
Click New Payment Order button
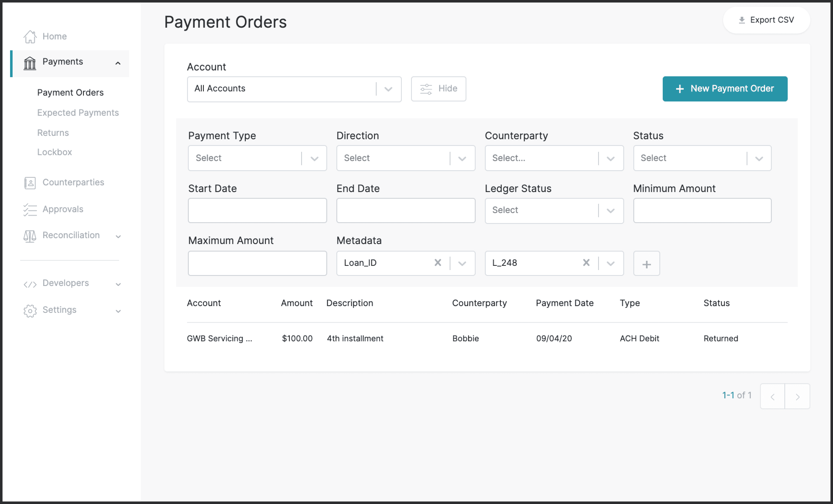pos(725,89)
